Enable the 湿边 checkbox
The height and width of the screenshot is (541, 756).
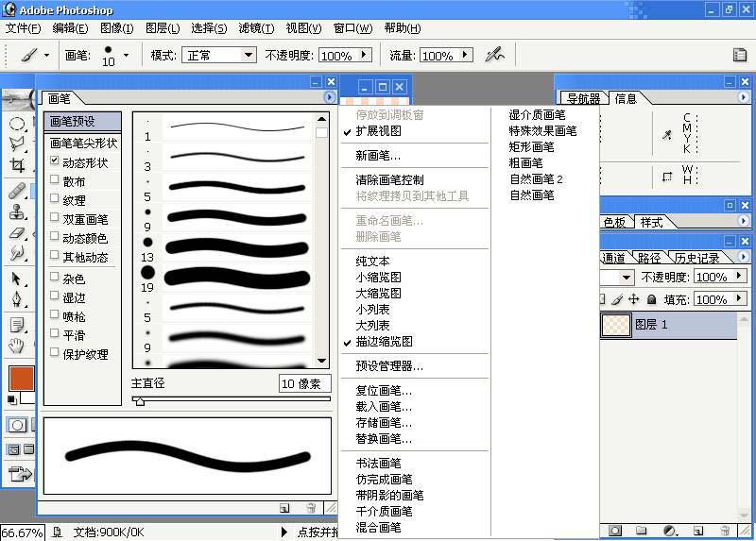point(55,296)
